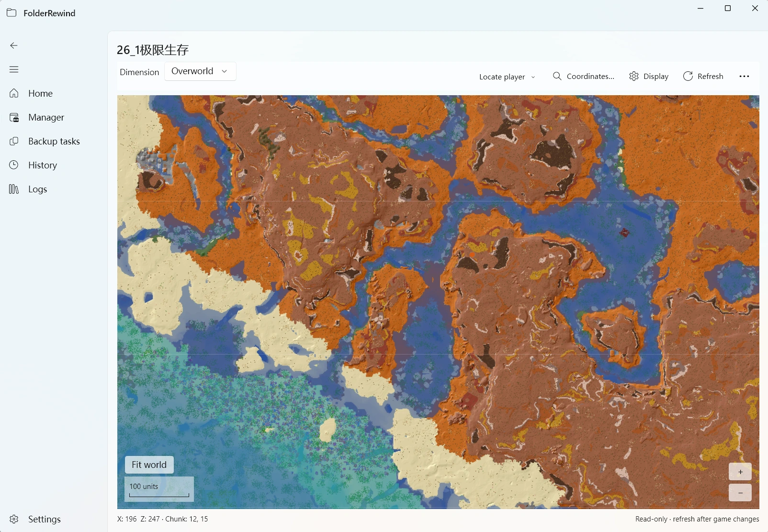Image resolution: width=768 pixels, height=532 pixels.
Task: Click the Logs books icon
Action: pyautogui.click(x=14, y=189)
